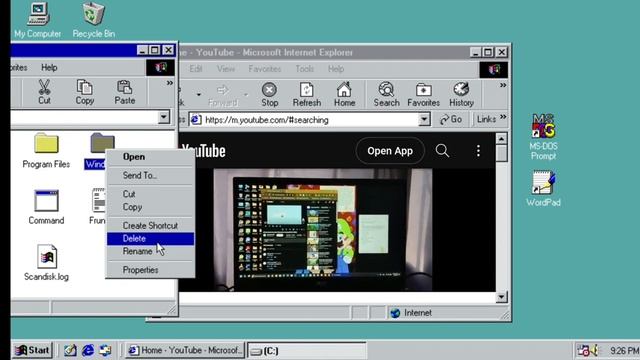Open Internet Explorer address bar dropdown arrow
Image resolution: width=640 pixels, height=360 pixels.
[x=424, y=120]
